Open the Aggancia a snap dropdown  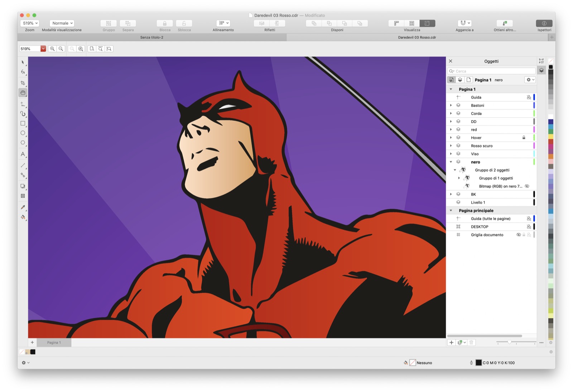[464, 23]
